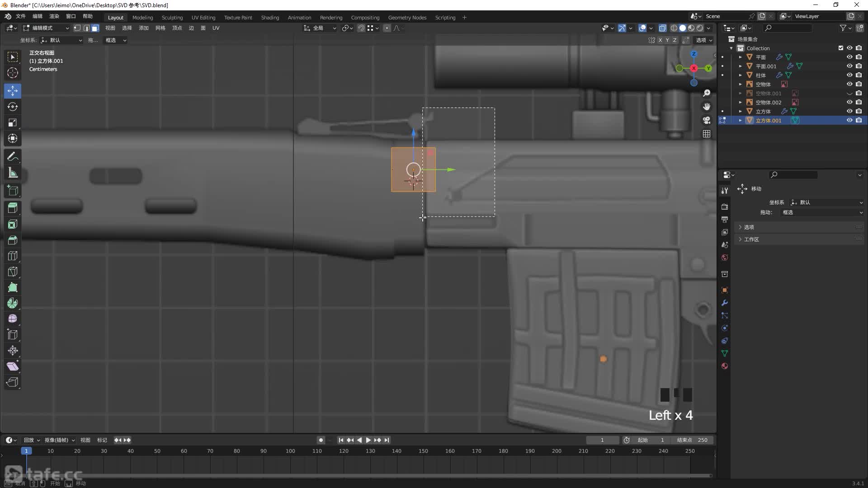Enable vertex select mode

77,28
